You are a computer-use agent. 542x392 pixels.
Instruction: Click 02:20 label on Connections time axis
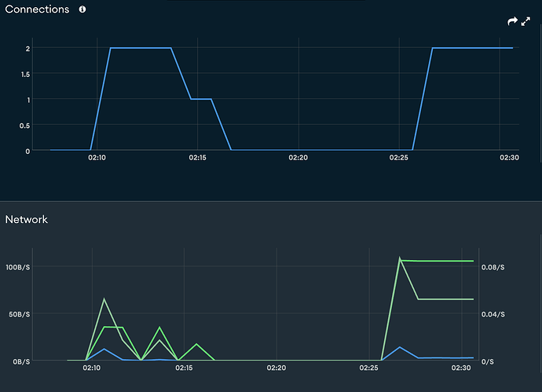tap(298, 158)
